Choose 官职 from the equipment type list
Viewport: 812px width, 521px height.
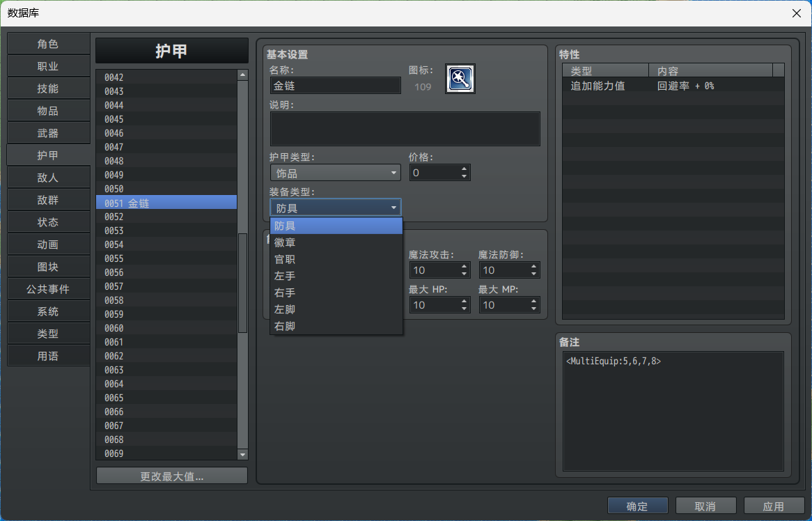(336, 259)
